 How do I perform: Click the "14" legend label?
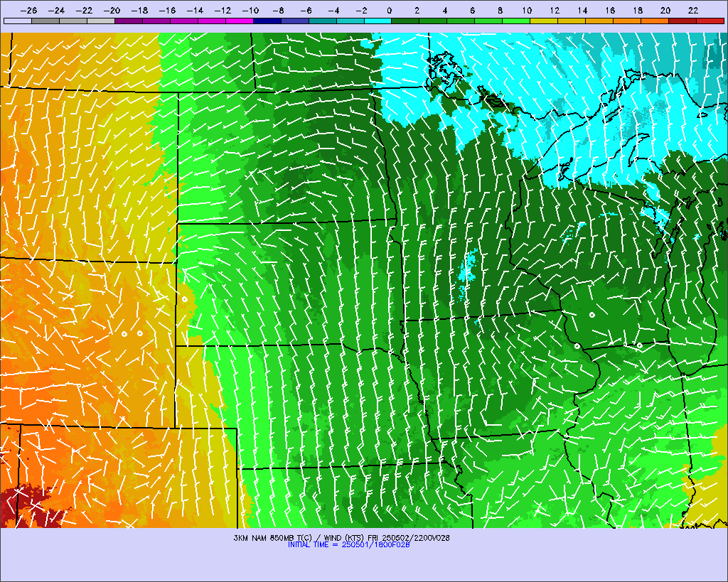583,11
